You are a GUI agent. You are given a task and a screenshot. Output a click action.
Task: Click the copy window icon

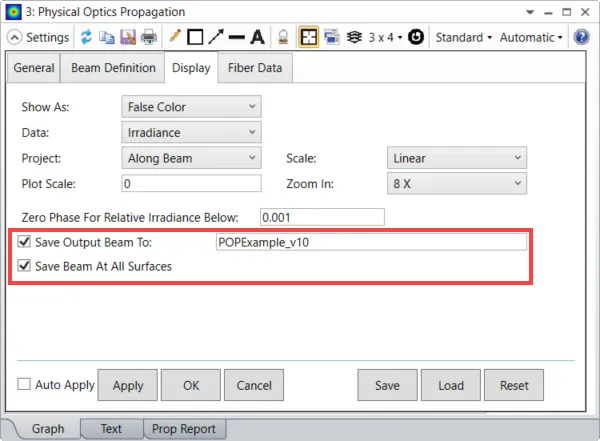pos(107,37)
